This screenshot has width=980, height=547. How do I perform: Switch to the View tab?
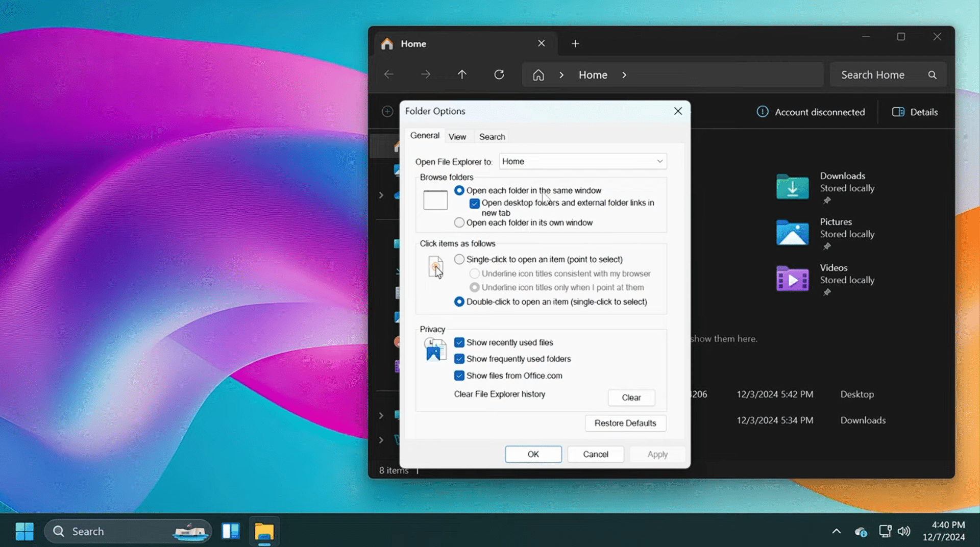(457, 137)
